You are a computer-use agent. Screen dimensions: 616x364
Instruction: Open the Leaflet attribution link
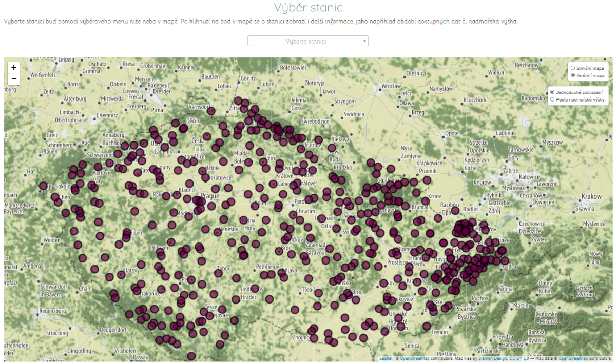[x=386, y=358]
